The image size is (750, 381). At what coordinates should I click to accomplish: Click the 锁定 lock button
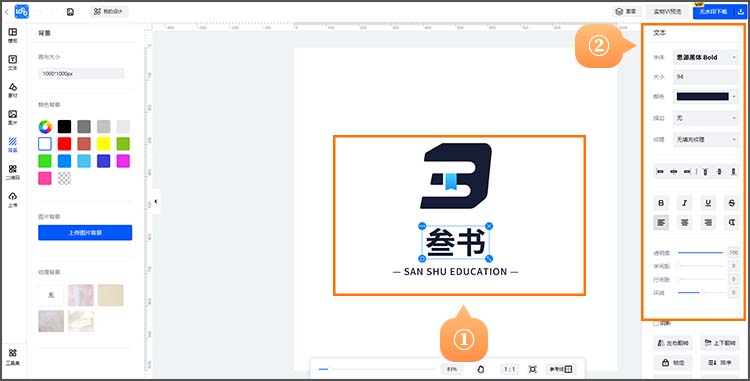(673, 363)
